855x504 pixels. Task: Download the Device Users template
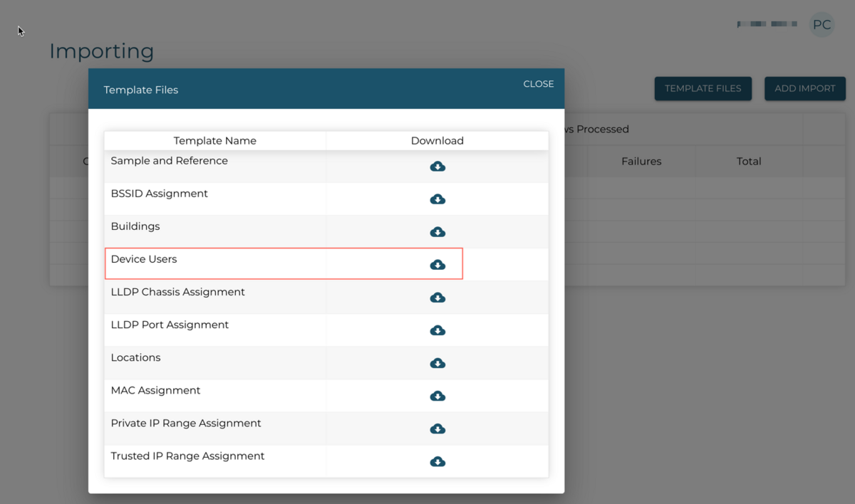(437, 264)
